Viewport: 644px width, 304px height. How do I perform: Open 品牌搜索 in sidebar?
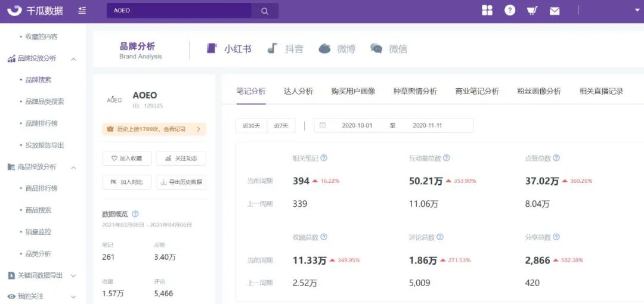(38, 80)
